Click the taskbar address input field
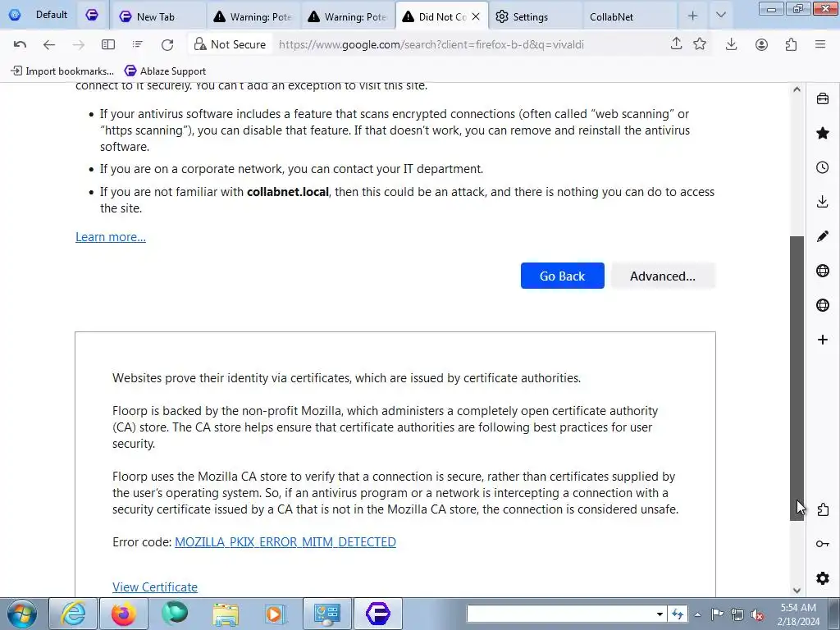Image resolution: width=840 pixels, height=630 pixels. click(560, 614)
